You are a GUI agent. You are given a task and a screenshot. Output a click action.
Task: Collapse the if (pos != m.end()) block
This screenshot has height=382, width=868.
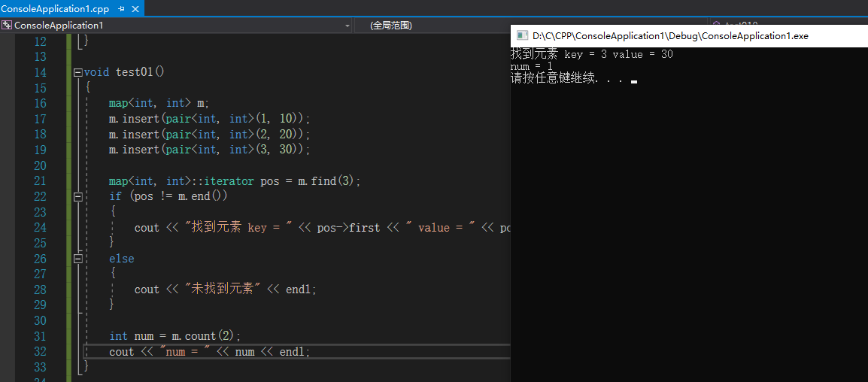78,196
